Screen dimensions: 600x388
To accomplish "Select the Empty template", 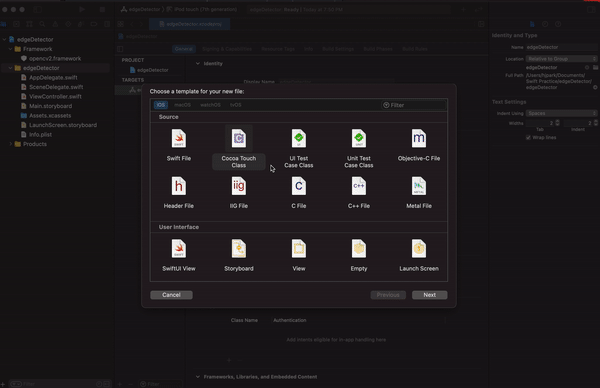I will pos(359,256).
